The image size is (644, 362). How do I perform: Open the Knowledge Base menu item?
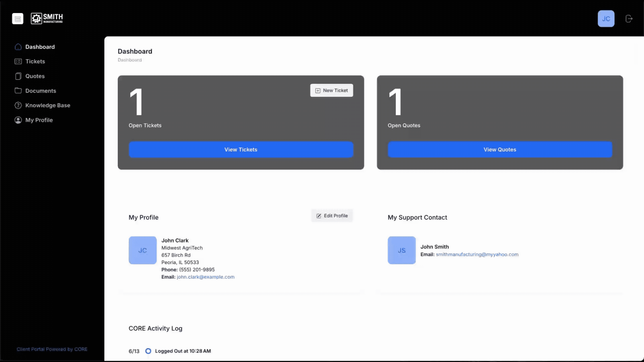click(48, 105)
